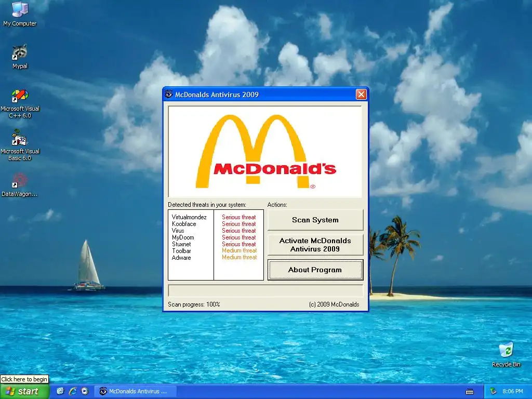Click Detected threats in your system label

pyautogui.click(x=207, y=205)
